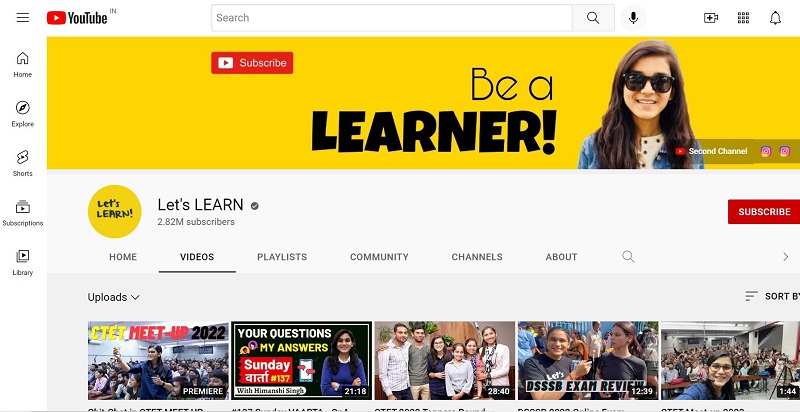Open Subscriptions in the sidebar
Screen dimensions: 800x412
tap(22, 213)
